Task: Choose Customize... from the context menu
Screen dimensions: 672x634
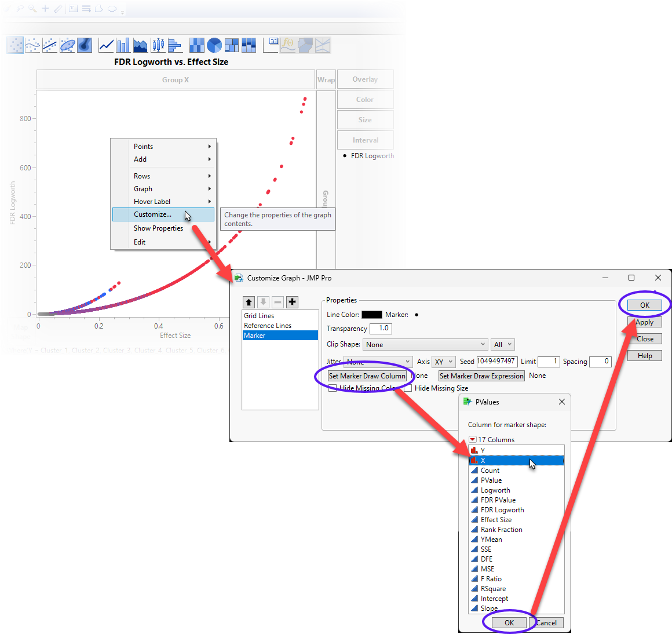Action: [163, 214]
